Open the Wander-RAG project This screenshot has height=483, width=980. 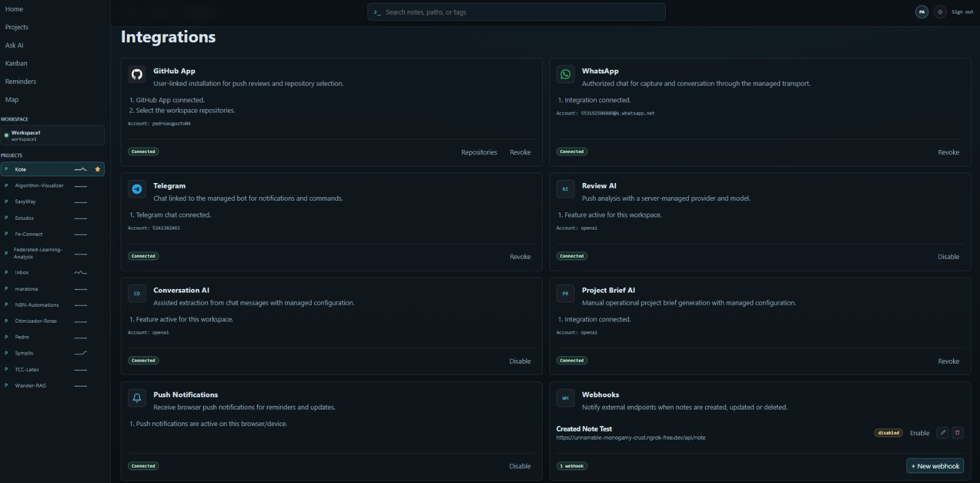coord(31,386)
